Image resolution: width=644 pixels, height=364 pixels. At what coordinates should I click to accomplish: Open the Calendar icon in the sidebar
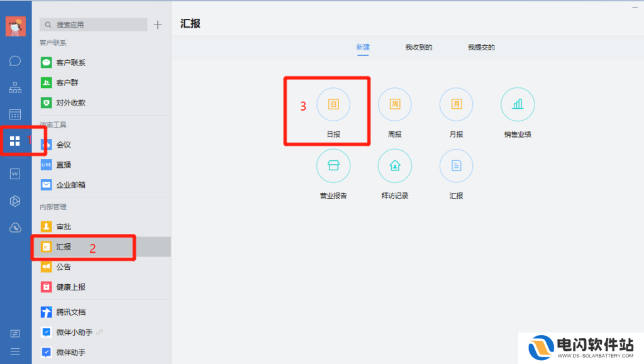[x=15, y=114]
